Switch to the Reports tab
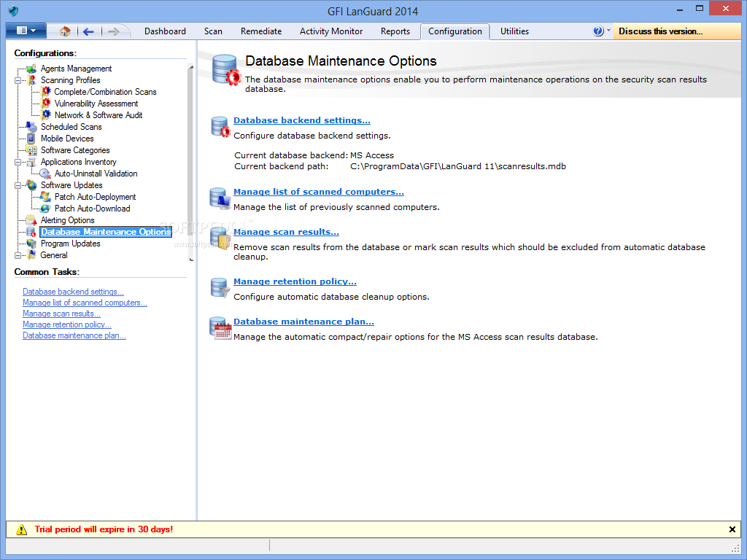This screenshot has width=747, height=560. tap(395, 31)
